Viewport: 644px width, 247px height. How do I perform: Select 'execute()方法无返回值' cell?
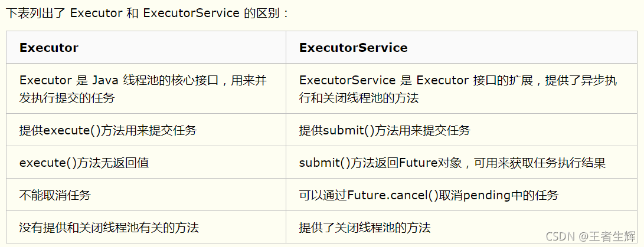coord(146,163)
